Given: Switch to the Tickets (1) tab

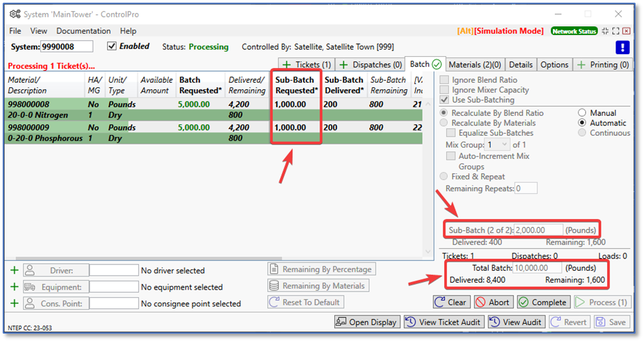Looking at the screenshot, I should (x=307, y=65).
